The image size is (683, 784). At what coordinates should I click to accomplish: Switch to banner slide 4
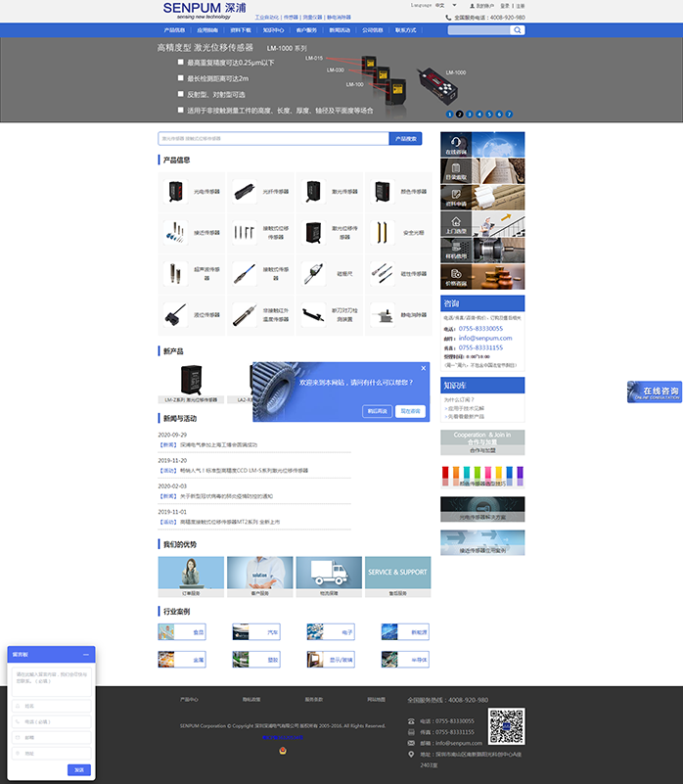tap(478, 114)
